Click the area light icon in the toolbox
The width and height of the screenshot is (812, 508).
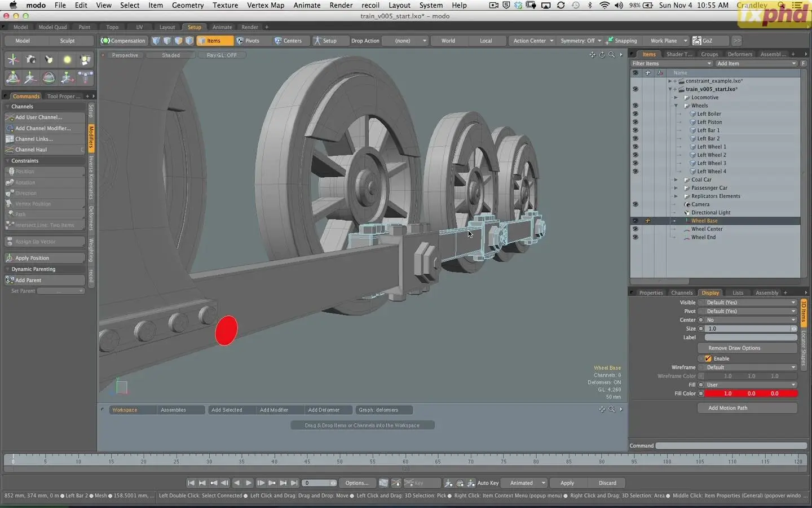pyautogui.click(x=85, y=59)
